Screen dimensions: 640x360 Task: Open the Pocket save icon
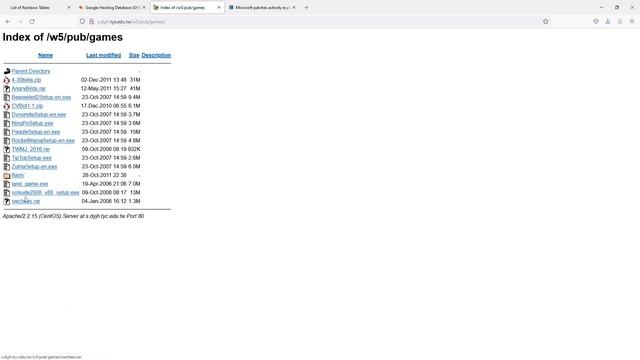(x=596, y=22)
